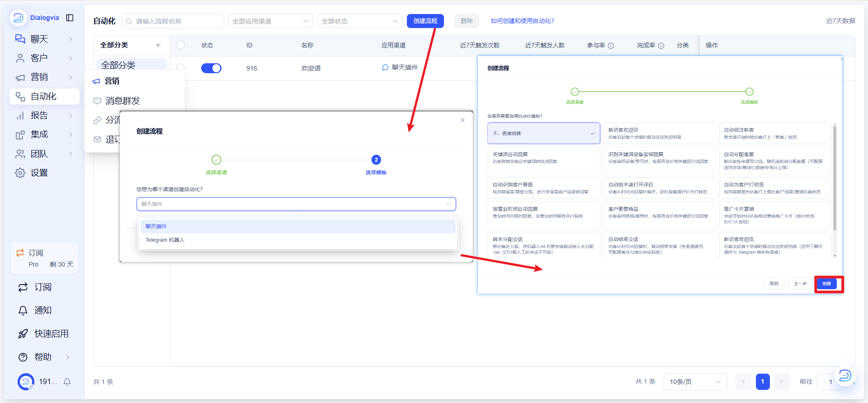Go to the next page arrow
868x403 pixels.
pos(781,382)
